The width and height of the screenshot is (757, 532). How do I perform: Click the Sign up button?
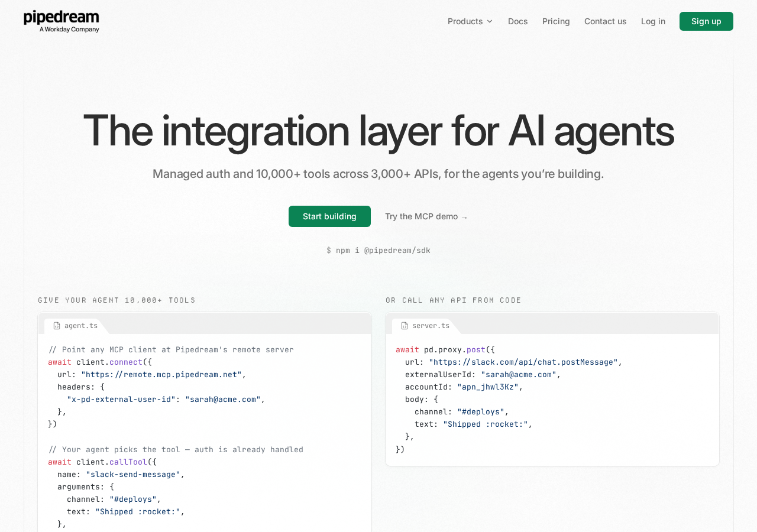pyautogui.click(x=706, y=21)
